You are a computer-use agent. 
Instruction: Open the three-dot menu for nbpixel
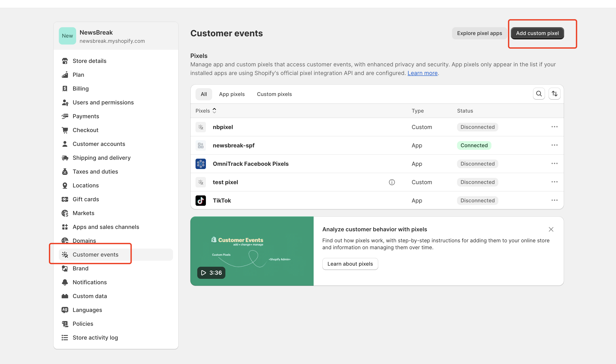pos(554,127)
